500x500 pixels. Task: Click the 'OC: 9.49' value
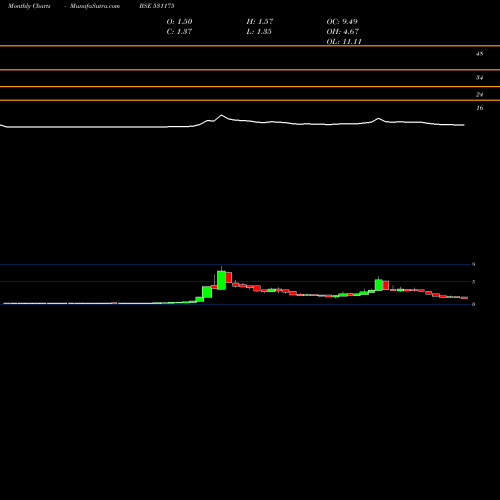coord(342,22)
